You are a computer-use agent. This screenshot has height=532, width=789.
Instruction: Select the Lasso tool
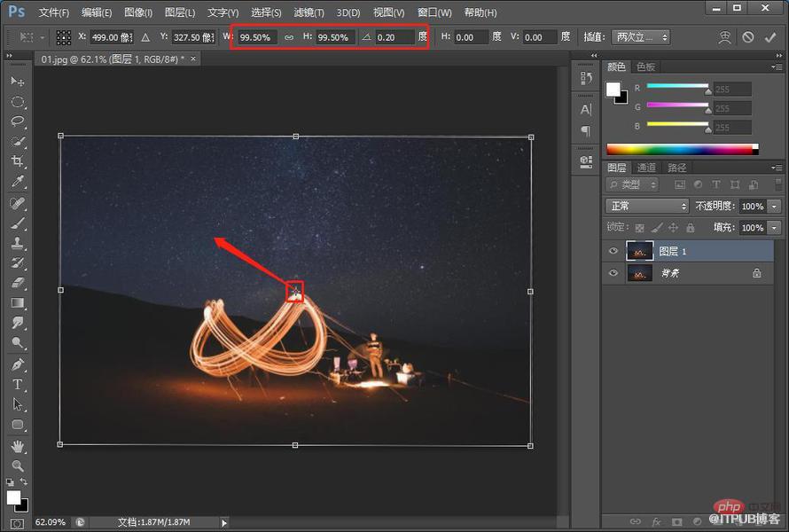tap(18, 121)
